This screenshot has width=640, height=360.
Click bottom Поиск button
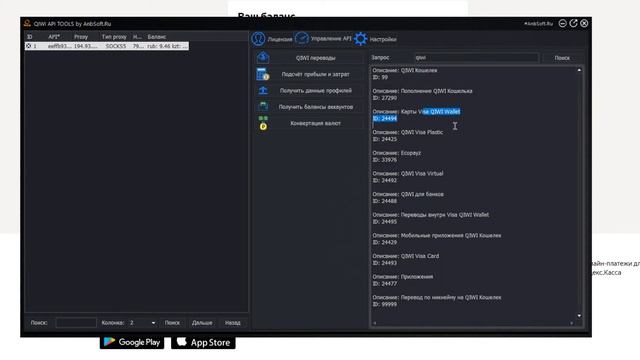pos(172,323)
